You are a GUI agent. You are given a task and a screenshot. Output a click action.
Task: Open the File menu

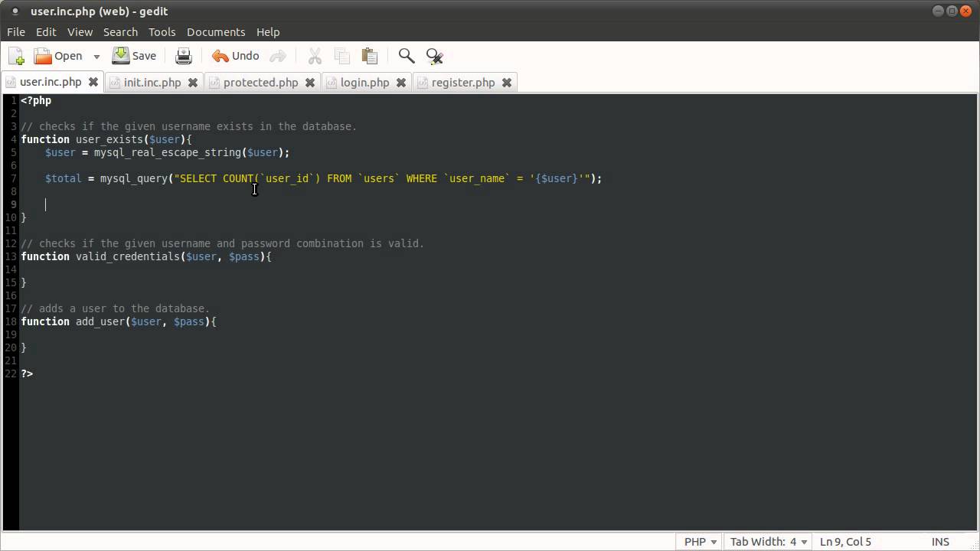click(16, 32)
